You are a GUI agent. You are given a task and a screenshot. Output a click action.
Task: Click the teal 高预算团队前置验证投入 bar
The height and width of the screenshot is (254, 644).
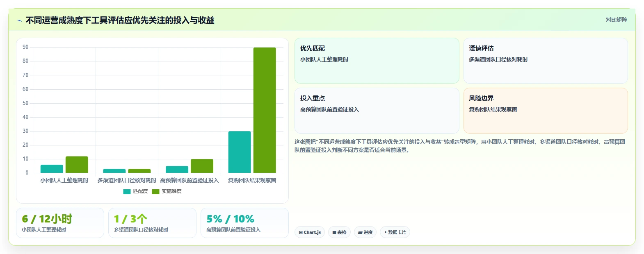(177, 170)
